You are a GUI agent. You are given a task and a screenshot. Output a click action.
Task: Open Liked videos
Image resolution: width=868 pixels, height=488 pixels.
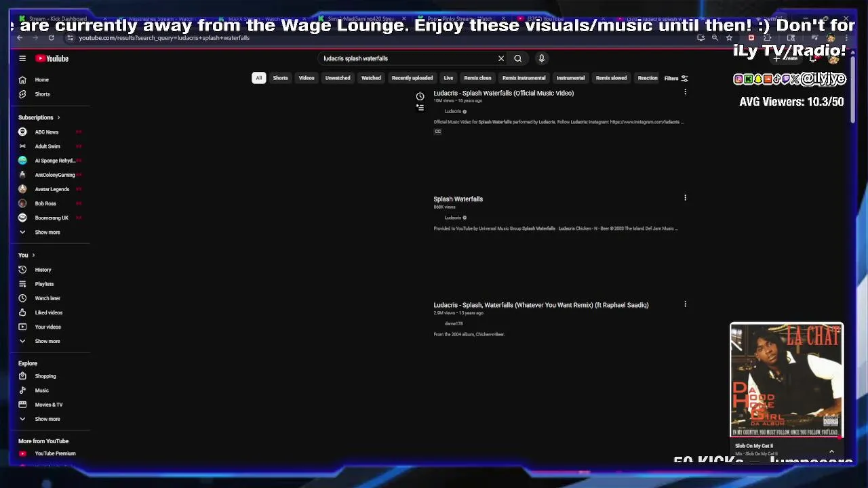tap(47, 312)
